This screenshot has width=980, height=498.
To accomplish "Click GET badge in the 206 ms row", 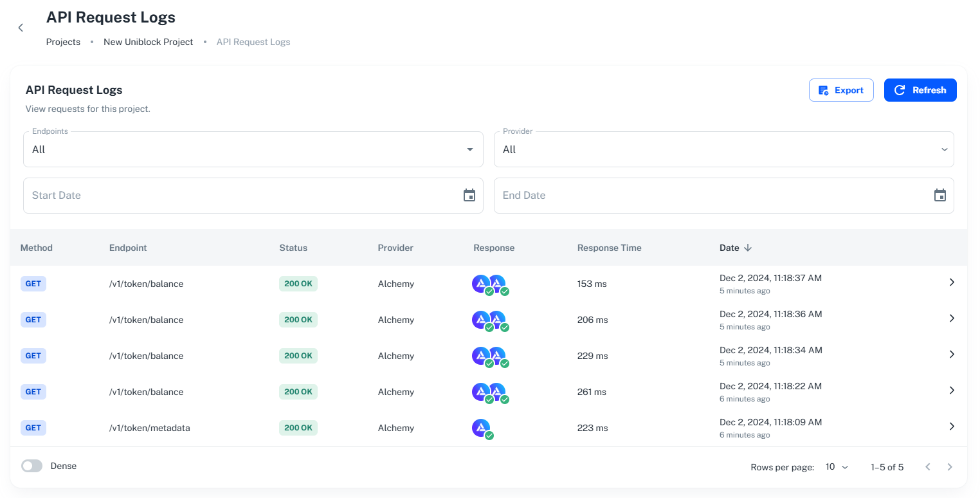I will pyautogui.click(x=33, y=320).
